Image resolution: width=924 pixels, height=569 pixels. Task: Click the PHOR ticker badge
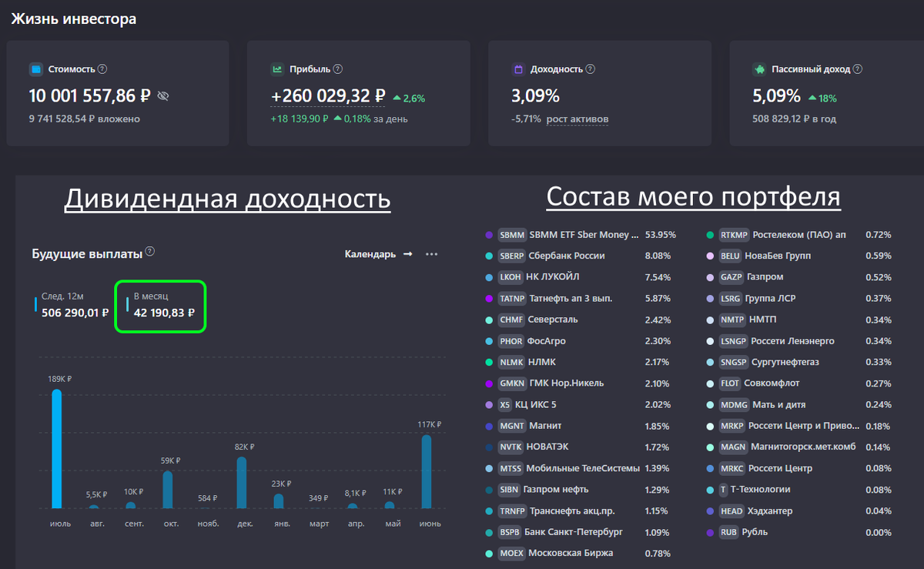pos(511,341)
